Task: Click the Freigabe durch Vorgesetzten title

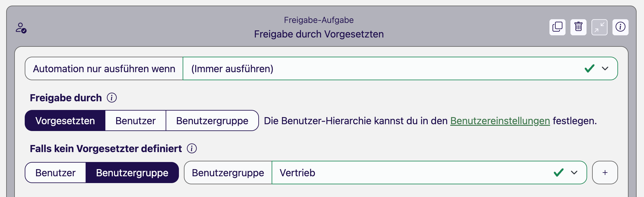Action: click(x=319, y=34)
